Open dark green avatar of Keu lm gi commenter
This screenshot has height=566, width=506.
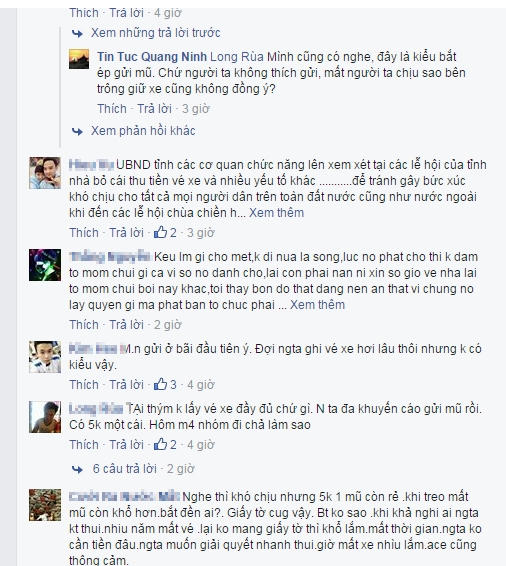point(45,265)
